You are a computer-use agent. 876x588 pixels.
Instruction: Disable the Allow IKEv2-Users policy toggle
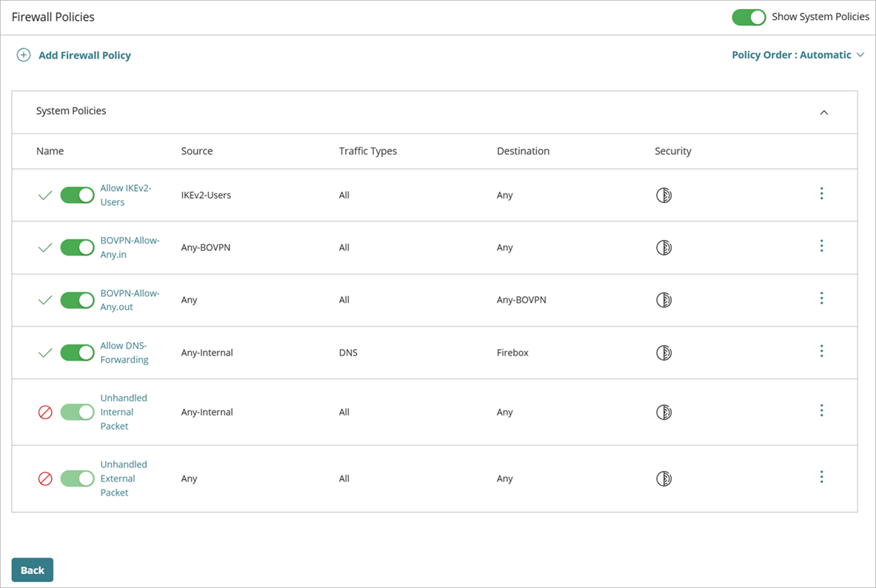tap(77, 195)
